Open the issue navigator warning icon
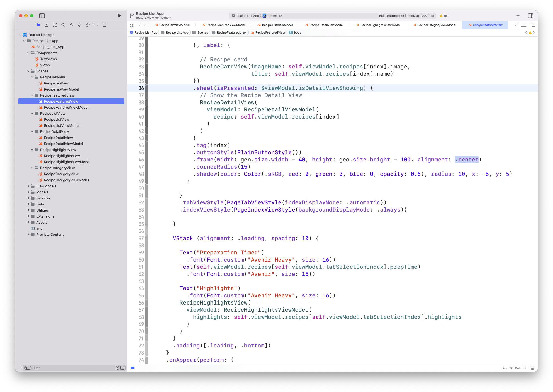The width and height of the screenshot is (553, 392). [x=71, y=25]
